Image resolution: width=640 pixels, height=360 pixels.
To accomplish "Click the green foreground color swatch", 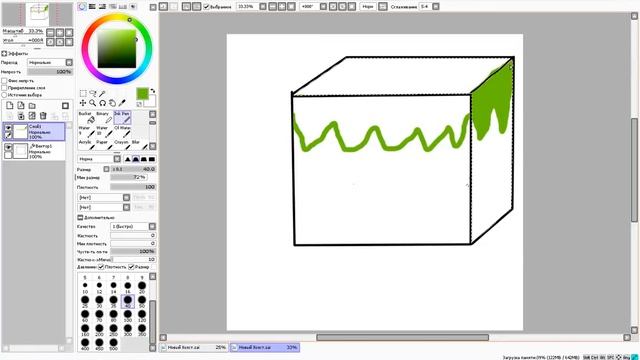I will coord(142,94).
